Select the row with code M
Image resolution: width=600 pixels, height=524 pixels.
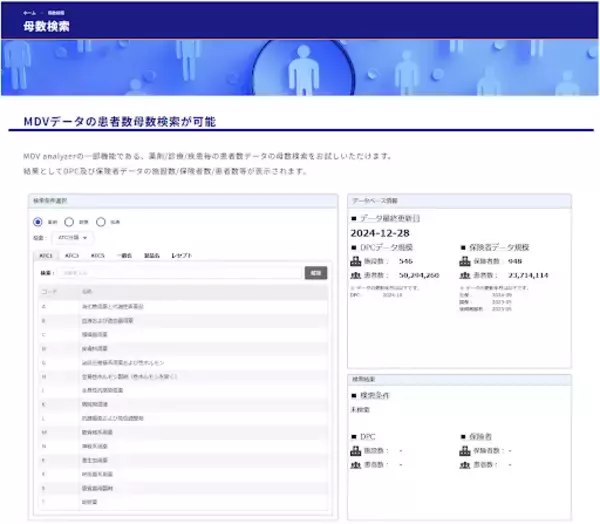(183, 432)
